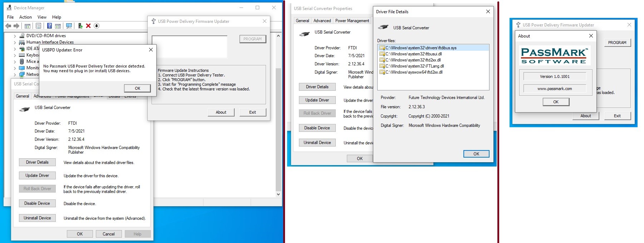The width and height of the screenshot is (644, 243).
Task: Click Update Driver in left properties dialog
Action: [37, 175]
